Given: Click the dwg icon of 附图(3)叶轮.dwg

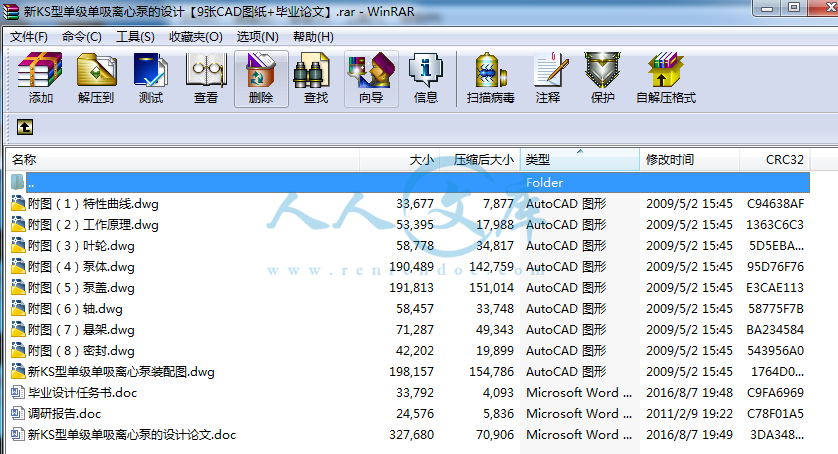Looking at the screenshot, I should [18, 245].
